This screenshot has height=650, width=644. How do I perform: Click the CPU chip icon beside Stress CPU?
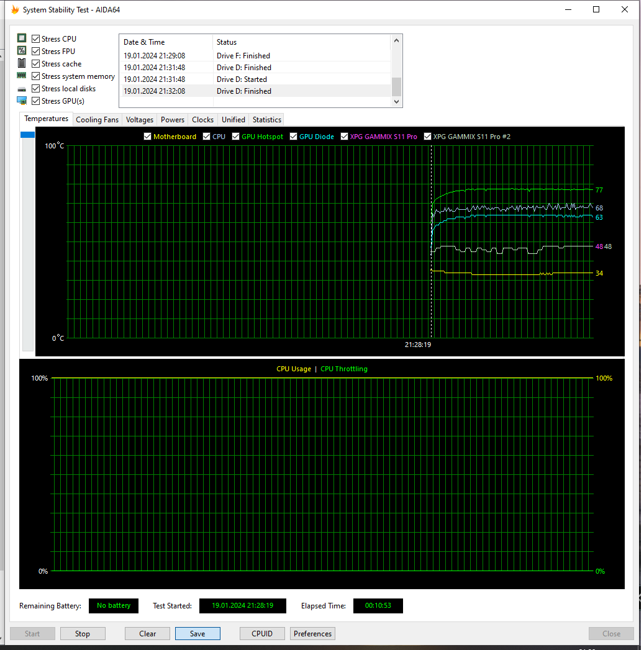22,38
